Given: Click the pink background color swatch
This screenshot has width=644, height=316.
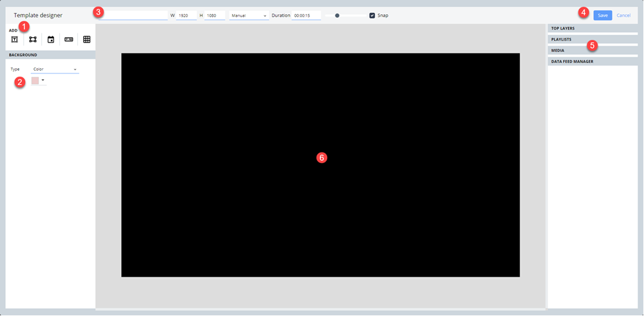Looking at the screenshot, I should tap(35, 80).
